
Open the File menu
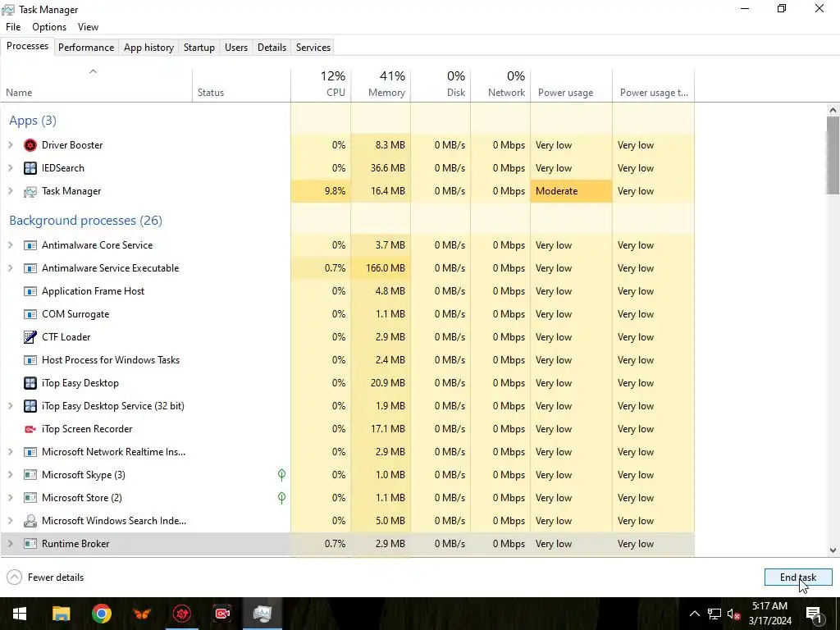point(13,27)
